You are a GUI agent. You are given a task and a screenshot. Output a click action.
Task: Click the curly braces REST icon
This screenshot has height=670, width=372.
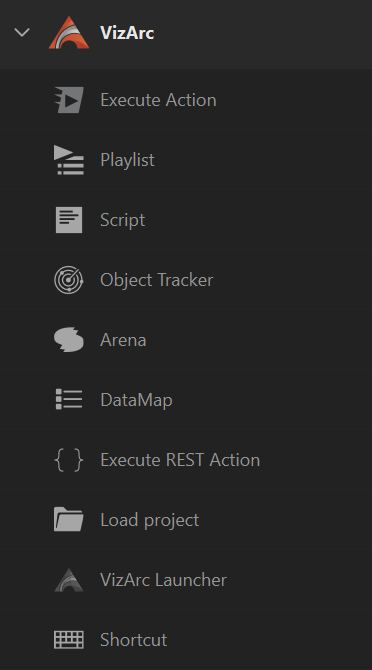(69, 460)
